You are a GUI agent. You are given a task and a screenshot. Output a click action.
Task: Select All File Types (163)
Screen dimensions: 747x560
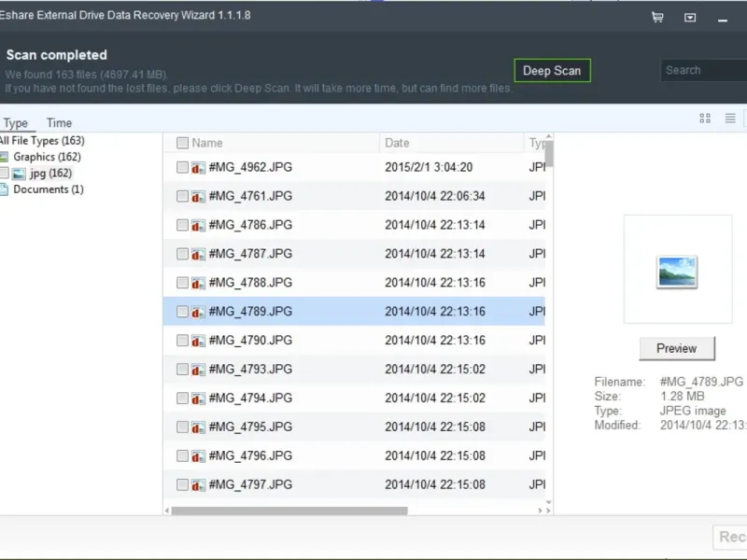point(42,141)
